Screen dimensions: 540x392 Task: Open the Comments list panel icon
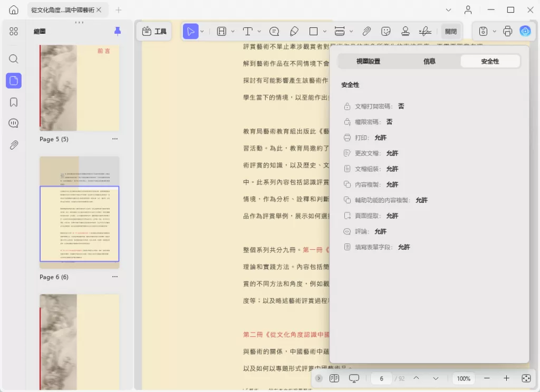pyautogui.click(x=14, y=123)
